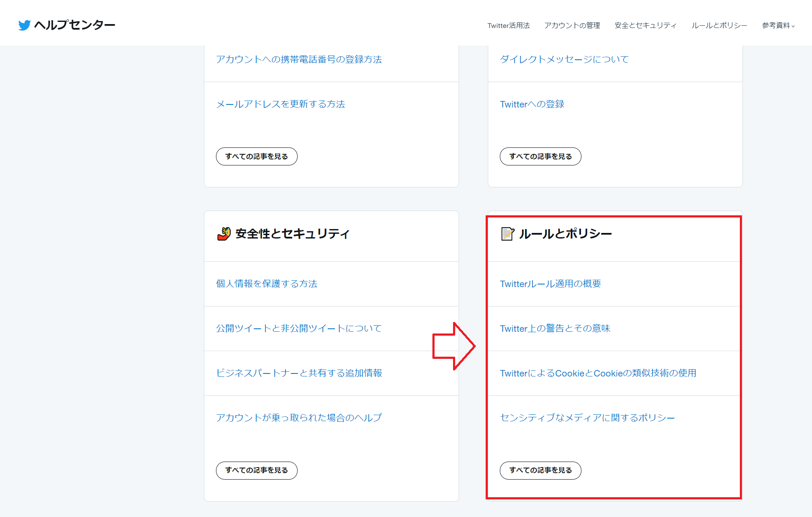Go to 安全とセキュリティ in top navigation
This screenshot has height=517, width=812.
click(x=645, y=25)
